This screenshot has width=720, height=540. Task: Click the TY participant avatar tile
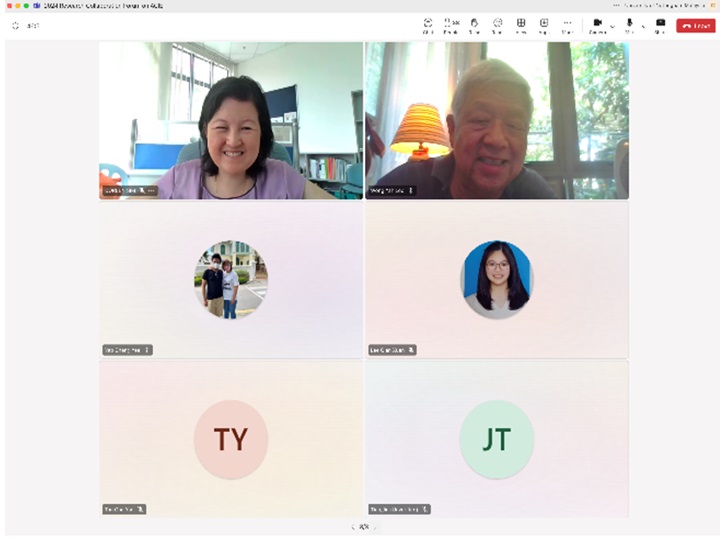click(x=231, y=439)
